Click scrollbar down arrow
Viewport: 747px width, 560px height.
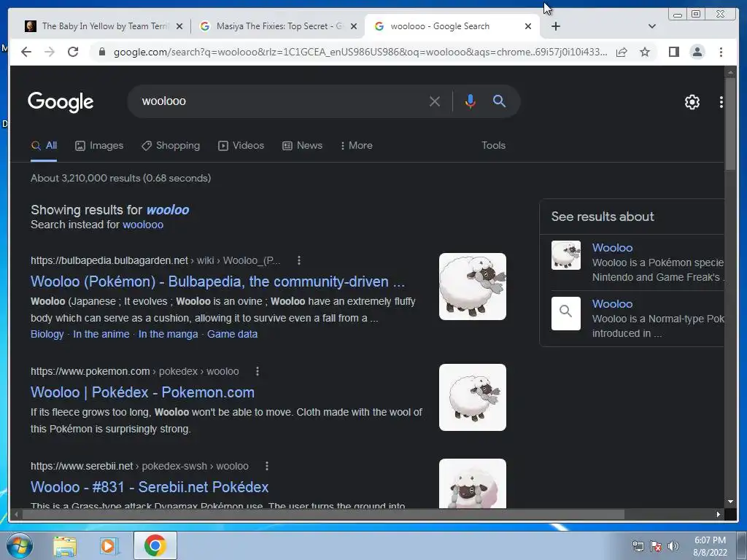click(x=729, y=502)
